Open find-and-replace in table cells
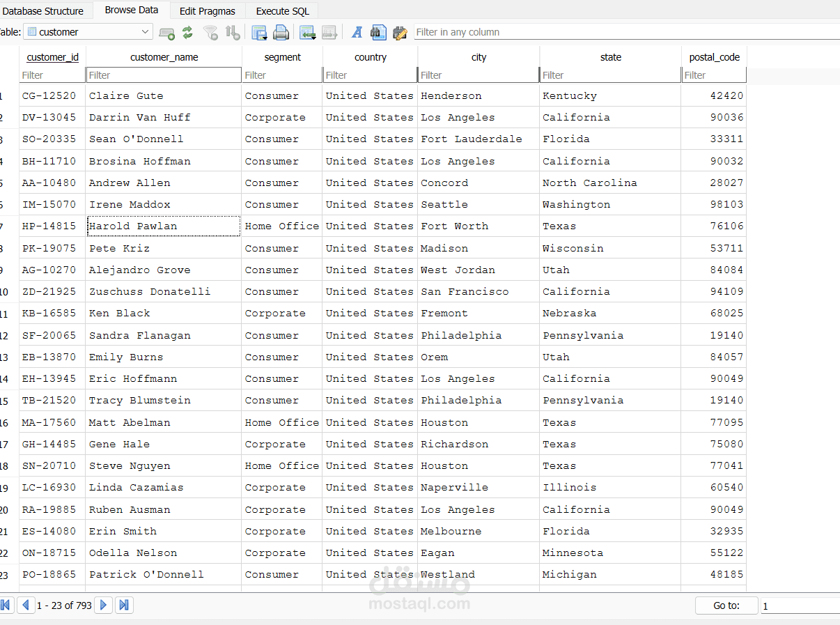The height and width of the screenshot is (625, 840). point(399,33)
